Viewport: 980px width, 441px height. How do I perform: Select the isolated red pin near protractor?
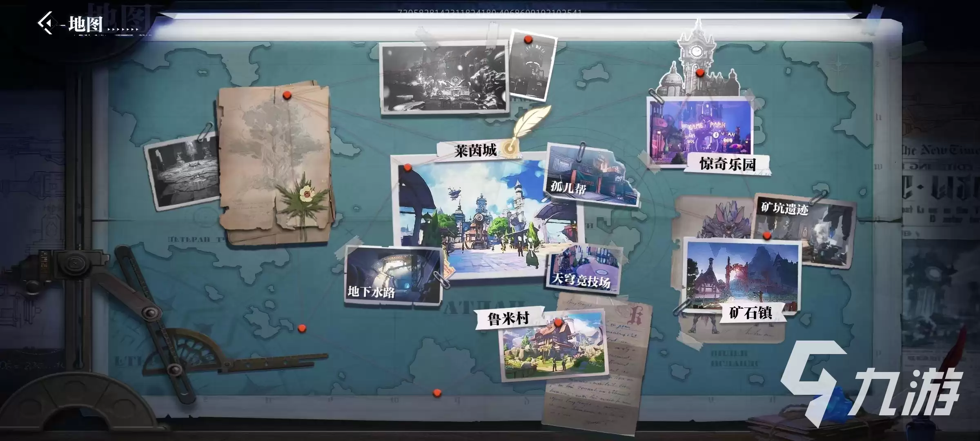(x=302, y=328)
